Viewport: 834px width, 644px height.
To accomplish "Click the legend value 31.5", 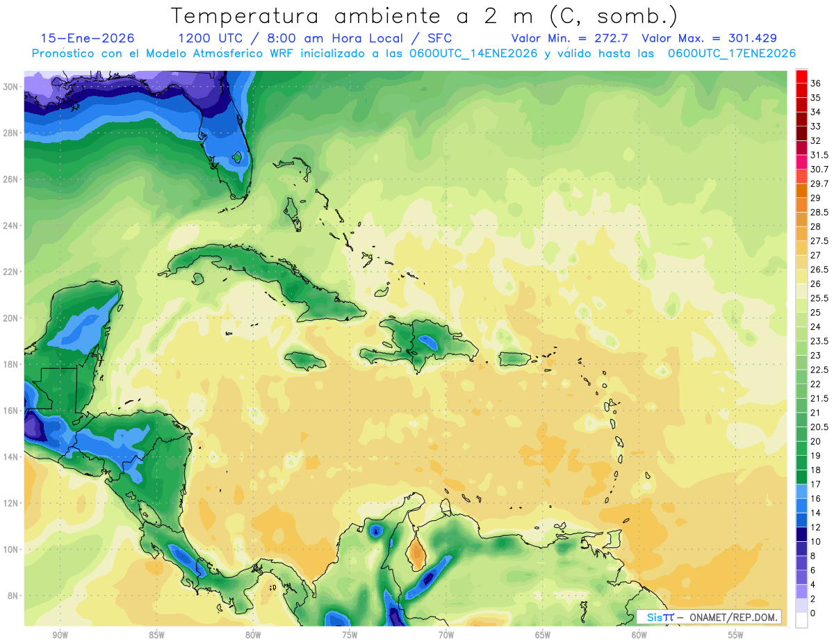I will tap(819, 155).
